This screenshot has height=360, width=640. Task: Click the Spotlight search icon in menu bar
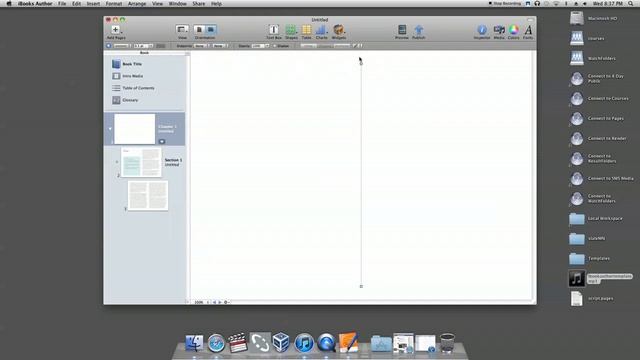click(x=631, y=4)
